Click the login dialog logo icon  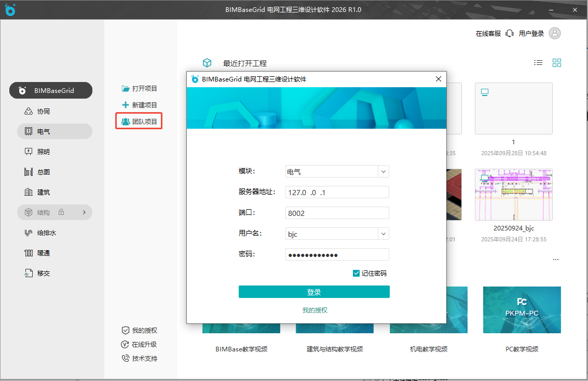click(195, 79)
